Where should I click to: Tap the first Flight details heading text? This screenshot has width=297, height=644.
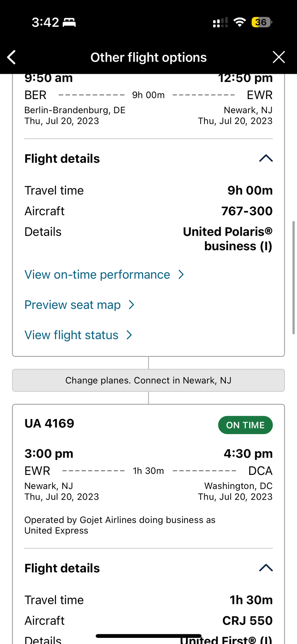pos(62,159)
